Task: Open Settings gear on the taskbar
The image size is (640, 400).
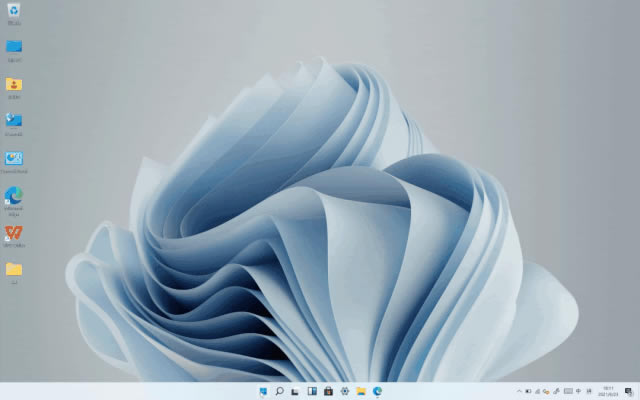Action: tap(344, 391)
